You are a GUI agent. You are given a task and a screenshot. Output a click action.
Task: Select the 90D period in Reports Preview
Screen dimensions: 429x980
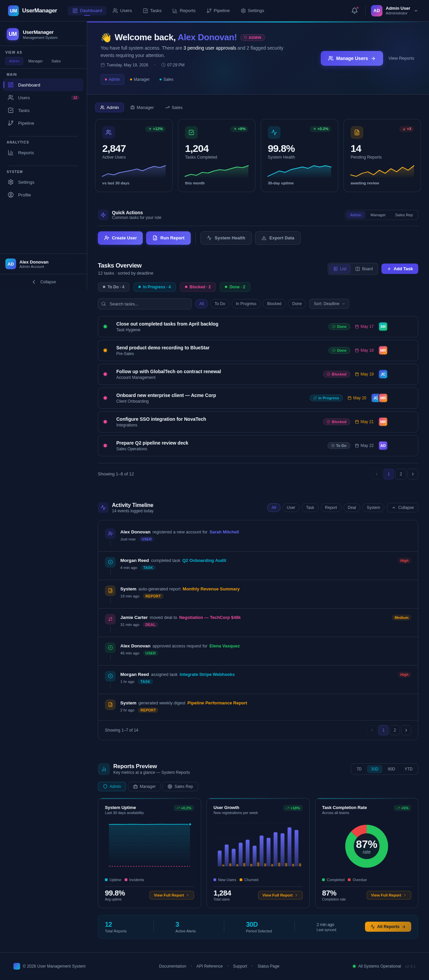pos(391,769)
